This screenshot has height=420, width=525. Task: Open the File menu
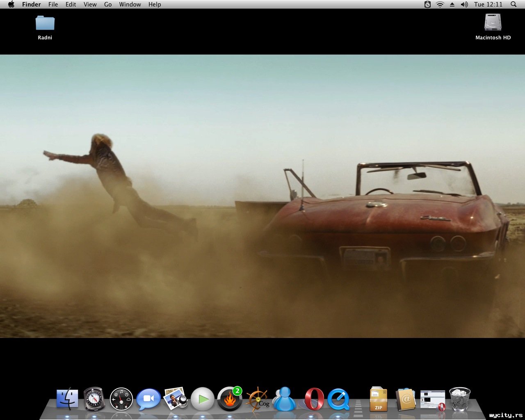click(x=53, y=5)
